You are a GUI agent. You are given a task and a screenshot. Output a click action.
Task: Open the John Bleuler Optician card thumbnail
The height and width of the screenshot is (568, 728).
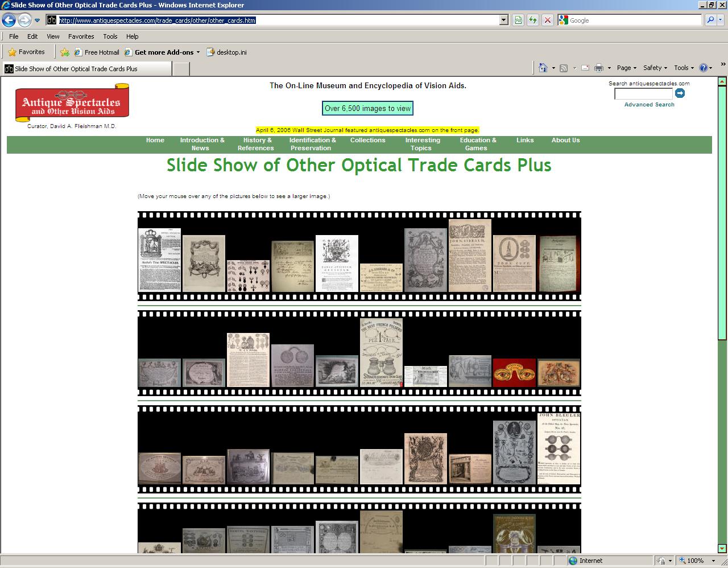pyautogui.click(x=559, y=448)
